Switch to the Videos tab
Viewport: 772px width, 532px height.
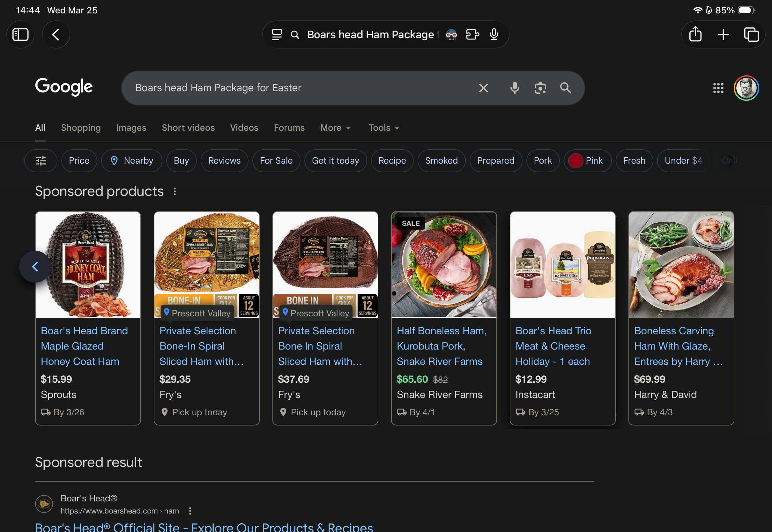[x=244, y=128]
